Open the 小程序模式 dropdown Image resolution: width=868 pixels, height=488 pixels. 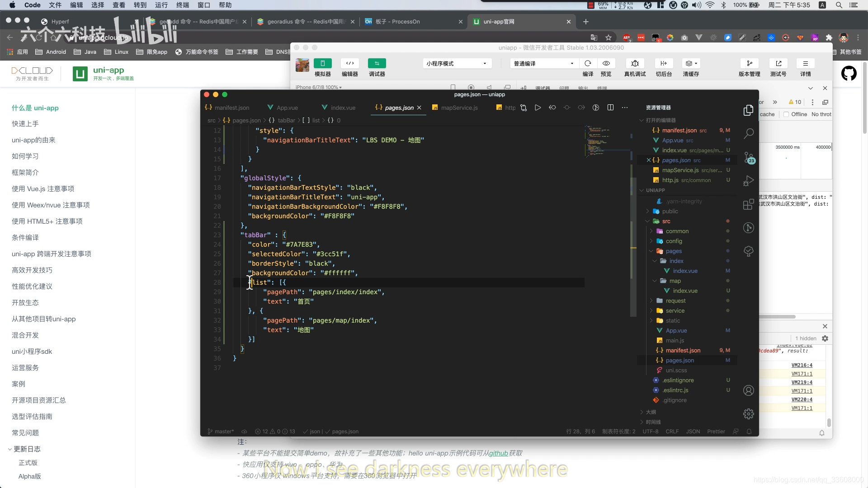457,63
